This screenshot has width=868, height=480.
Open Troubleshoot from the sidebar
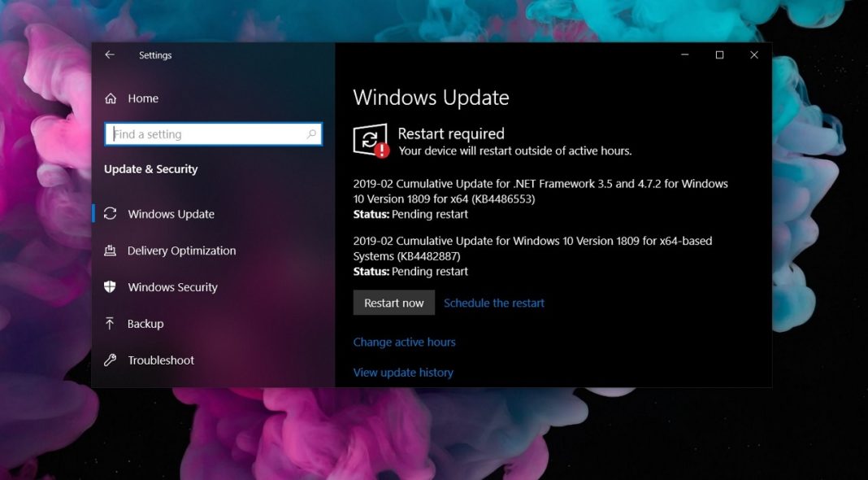point(161,360)
